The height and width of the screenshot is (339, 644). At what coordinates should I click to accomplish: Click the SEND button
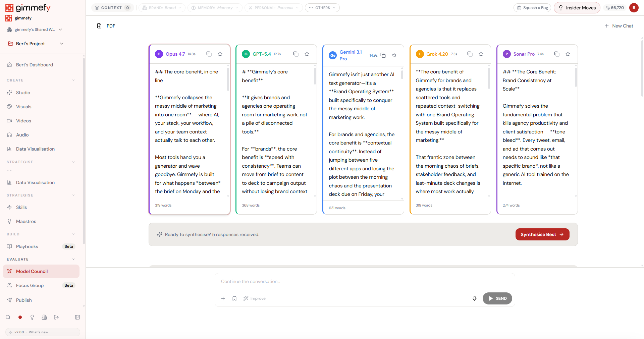[x=497, y=298]
